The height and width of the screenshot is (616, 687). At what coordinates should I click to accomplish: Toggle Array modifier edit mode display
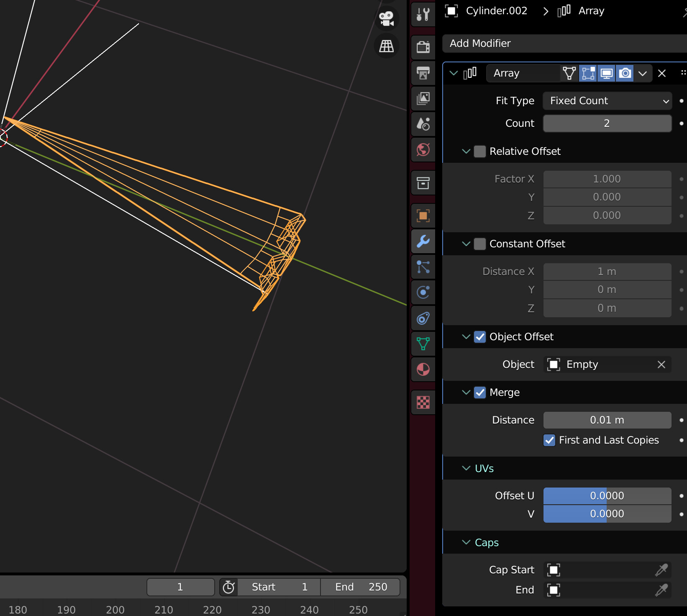tap(588, 73)
